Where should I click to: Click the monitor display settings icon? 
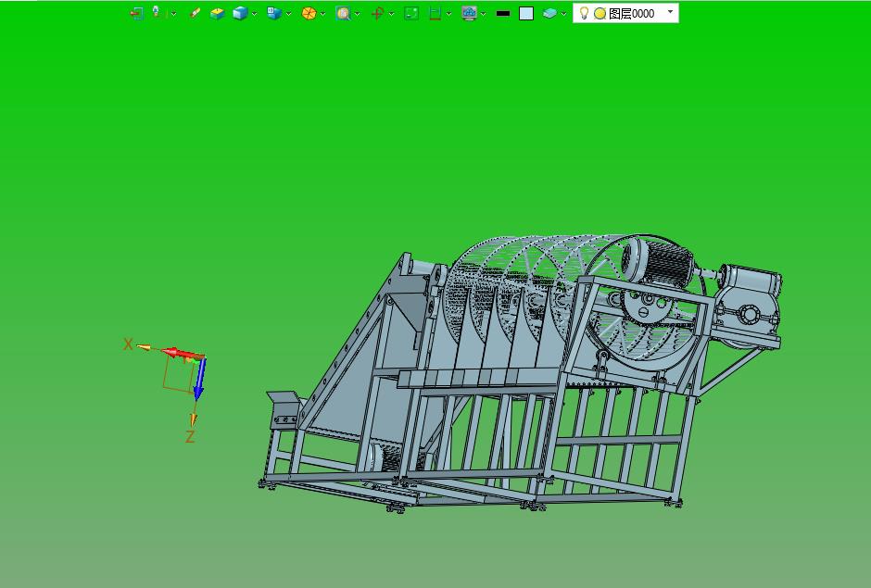[470, 13]
